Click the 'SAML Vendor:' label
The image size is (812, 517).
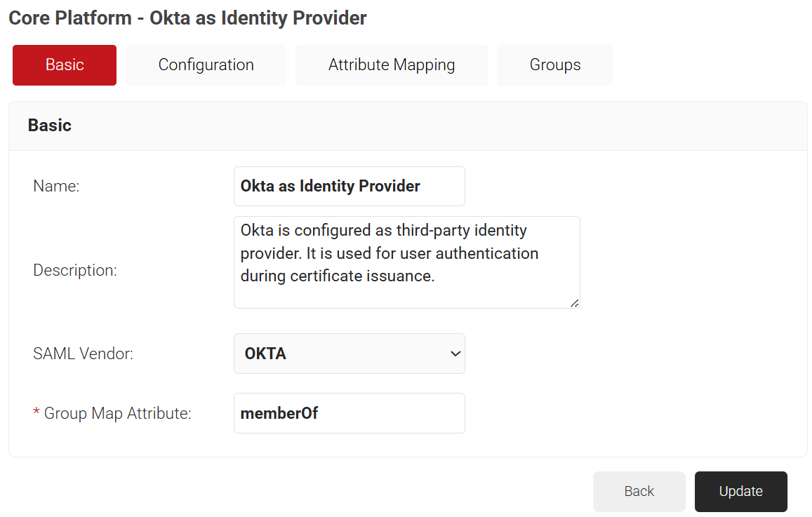(x=83, y=354)
